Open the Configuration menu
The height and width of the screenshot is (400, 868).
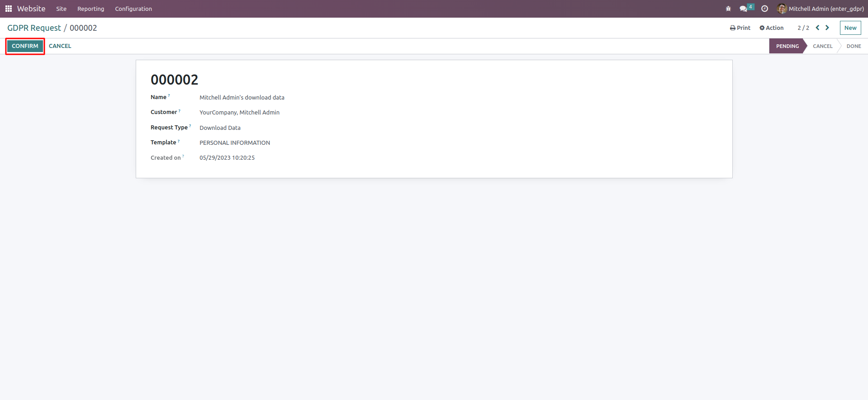point(133,9)
